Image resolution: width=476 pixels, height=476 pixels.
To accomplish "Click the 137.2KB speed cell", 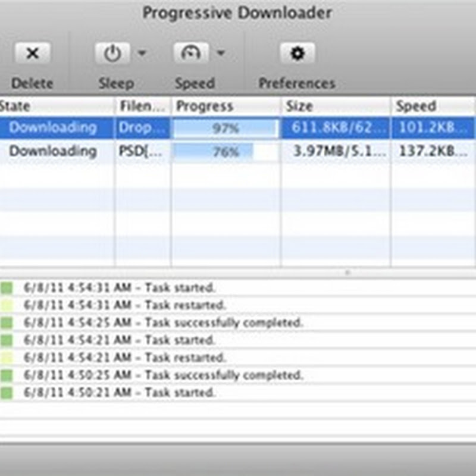I will point(434,151).
